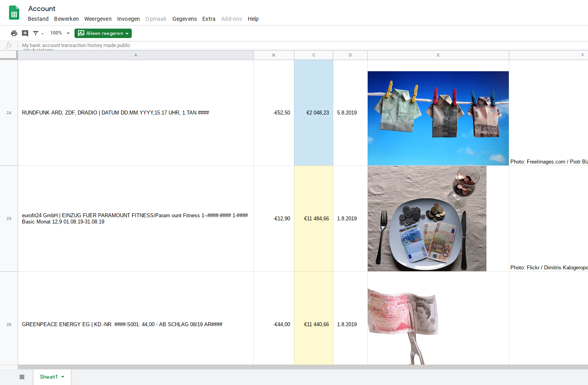Open the Extra menu
Viewport: 588px width, 385px height.
(x=209, y=19)
